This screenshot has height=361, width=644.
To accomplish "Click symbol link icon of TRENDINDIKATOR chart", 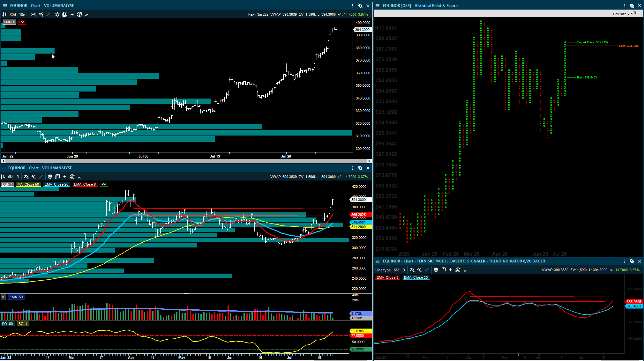I will coord(632,261).
